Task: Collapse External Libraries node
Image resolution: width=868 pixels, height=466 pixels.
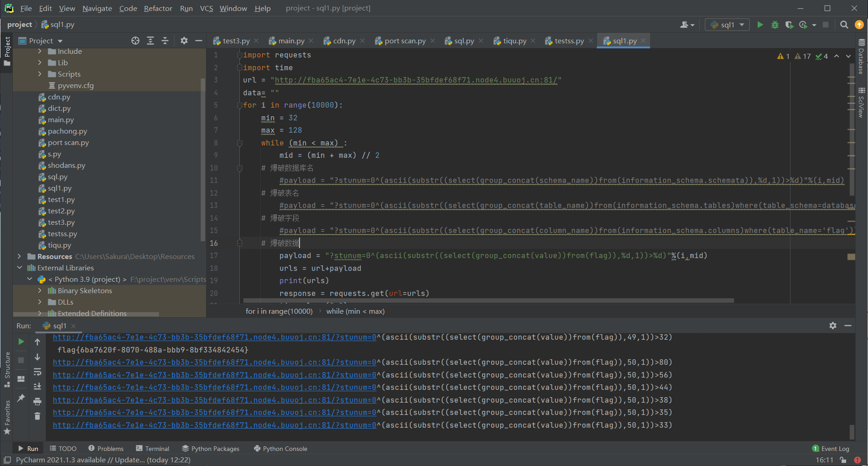Action: pyautogui.click(x=19, y=268)
